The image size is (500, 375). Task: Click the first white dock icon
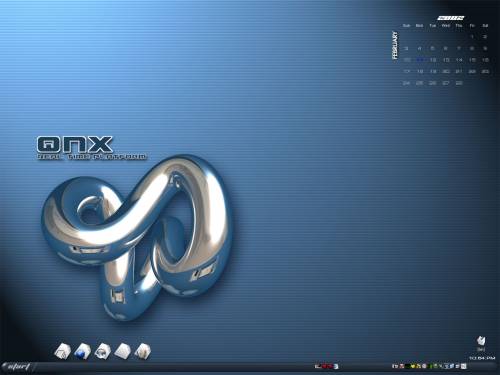(x=62, y=352)
